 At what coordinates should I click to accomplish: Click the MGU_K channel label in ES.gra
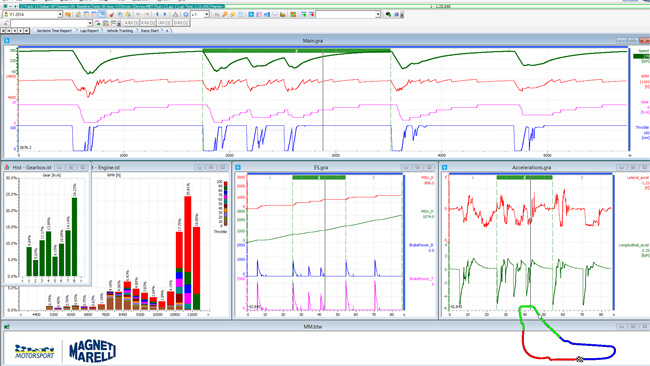pos(427,178)
